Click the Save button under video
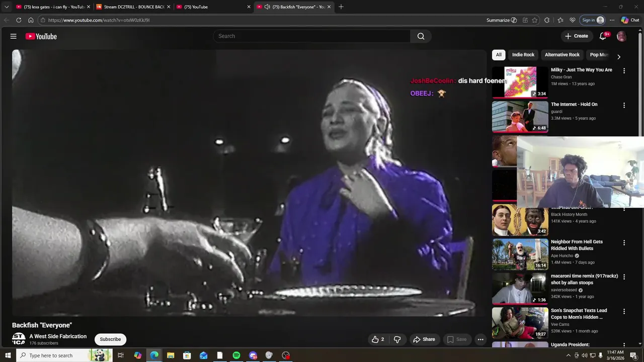This screenshot has height=362, width=644. coord(457,339)
